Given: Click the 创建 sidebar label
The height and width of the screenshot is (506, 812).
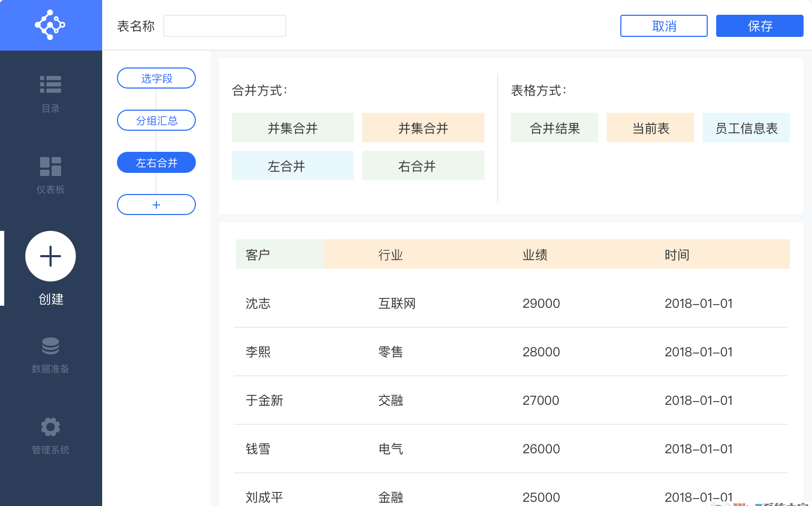Looking at the screenshot, I should pos(51,299).
